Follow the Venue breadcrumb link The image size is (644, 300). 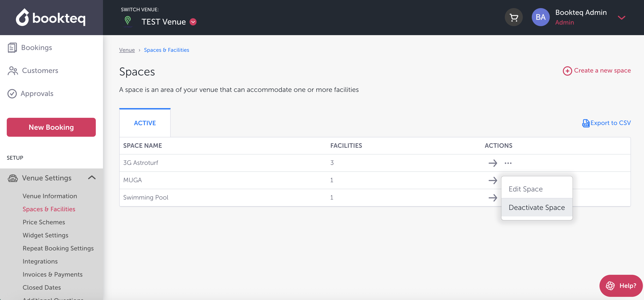point(127,50)
